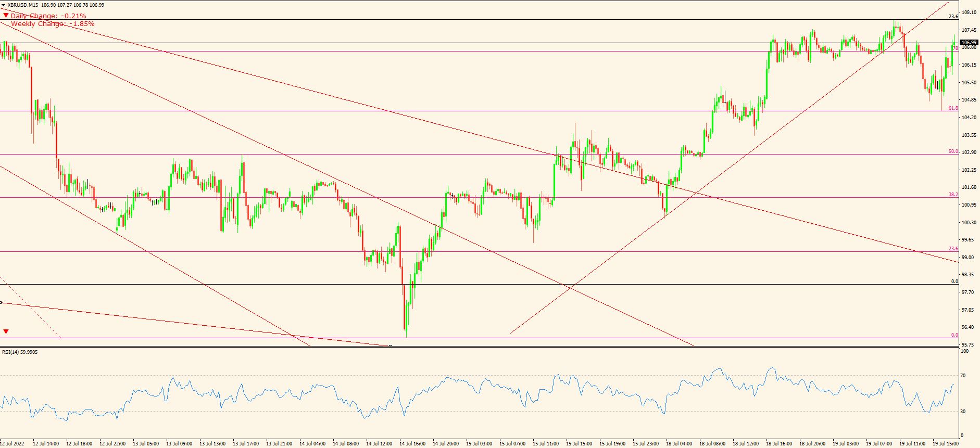Select the pink Fibonacci 0.0 label near 96.40
This screenshot has height=448, width=980.
point(954,335)
